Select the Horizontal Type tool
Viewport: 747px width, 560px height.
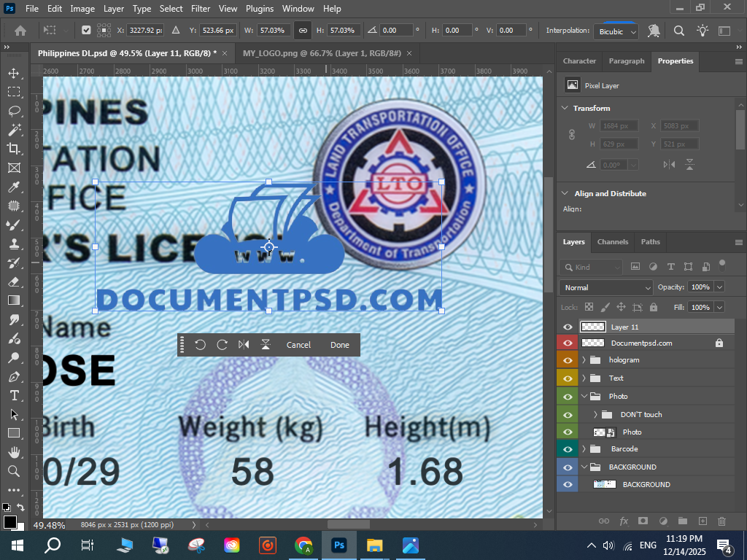[14, 395]
